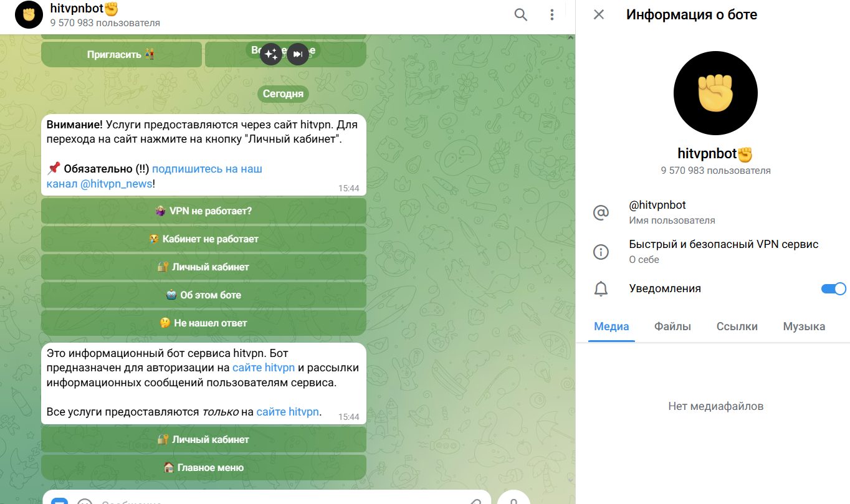Open the @hitvpn_news channel link

tap(117, 184)
